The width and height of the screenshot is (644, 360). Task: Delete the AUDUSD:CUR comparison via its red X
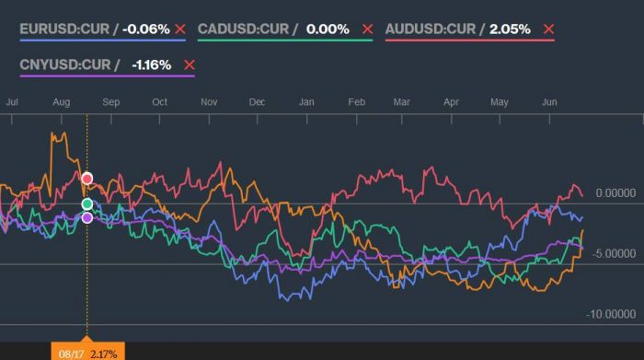(x=548, y=29)
